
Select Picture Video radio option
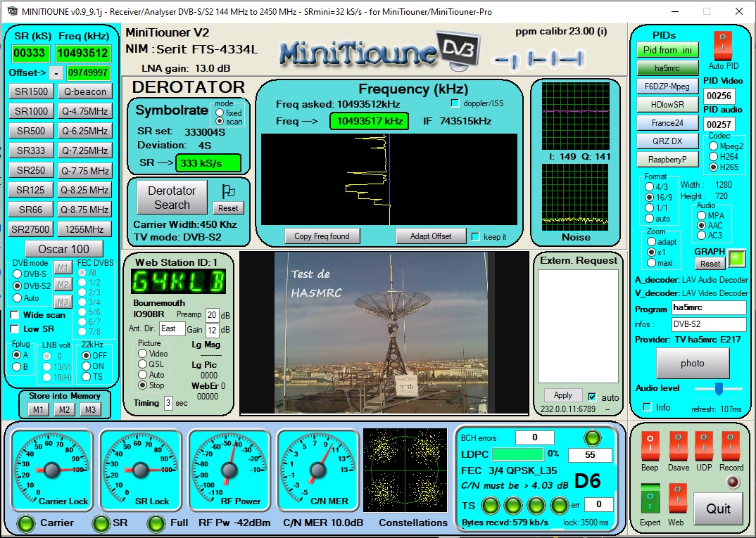click(x=143, y=354)
